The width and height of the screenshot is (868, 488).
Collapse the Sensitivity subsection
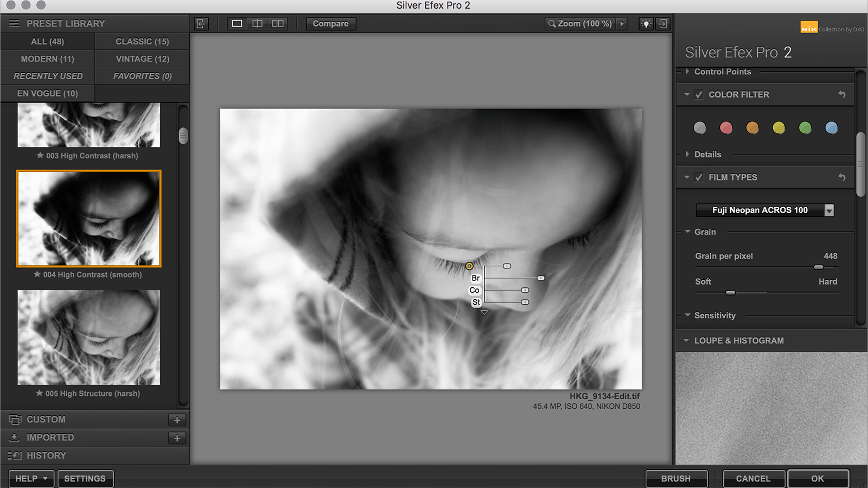tap(687, 315)
